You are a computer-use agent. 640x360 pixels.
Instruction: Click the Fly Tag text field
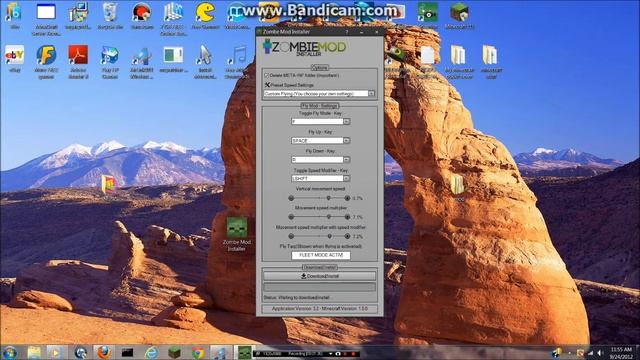(321, 255)
